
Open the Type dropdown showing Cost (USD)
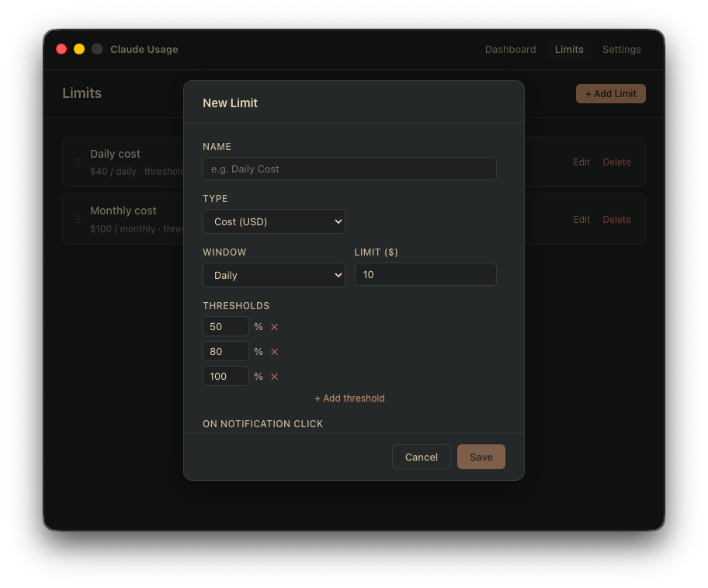(273, 221)
